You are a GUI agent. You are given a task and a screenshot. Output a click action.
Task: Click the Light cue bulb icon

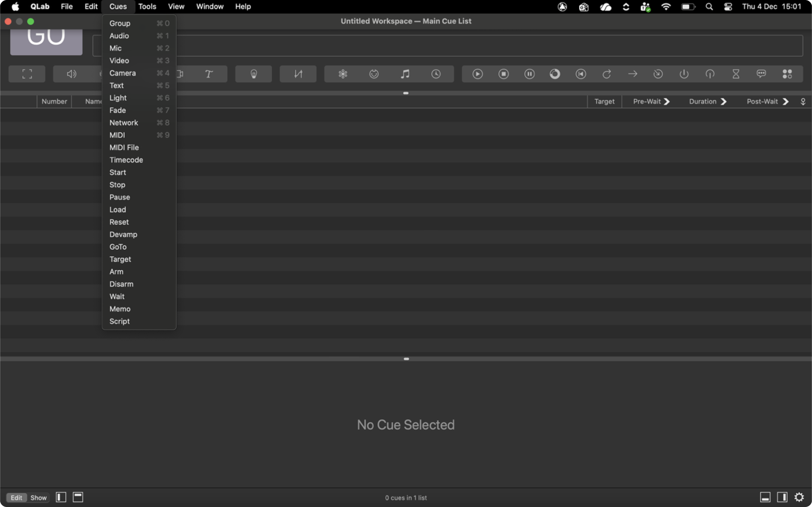(254, 74)
